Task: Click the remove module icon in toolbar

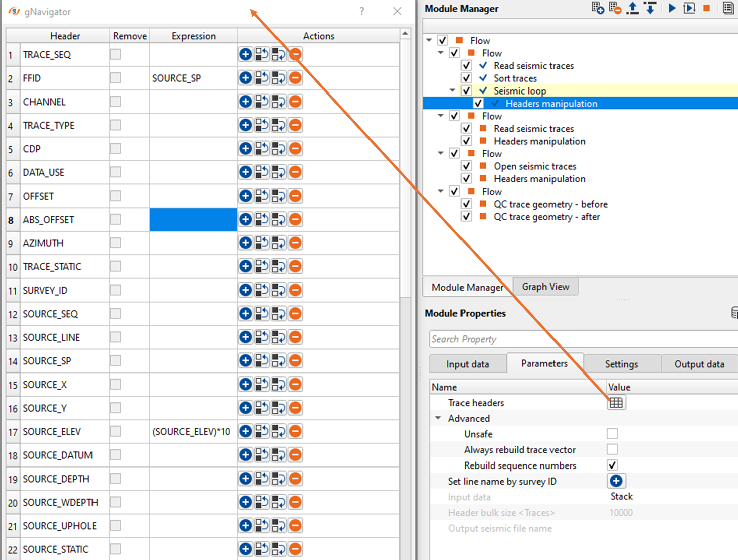Action: click(x=615, y=8)
